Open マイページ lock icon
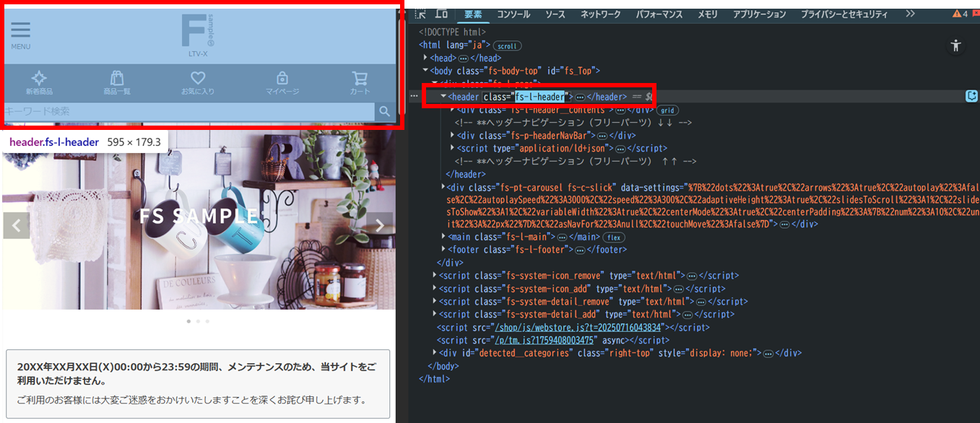The width and height of the screenshot is (980, 423). tap(282, 79)
